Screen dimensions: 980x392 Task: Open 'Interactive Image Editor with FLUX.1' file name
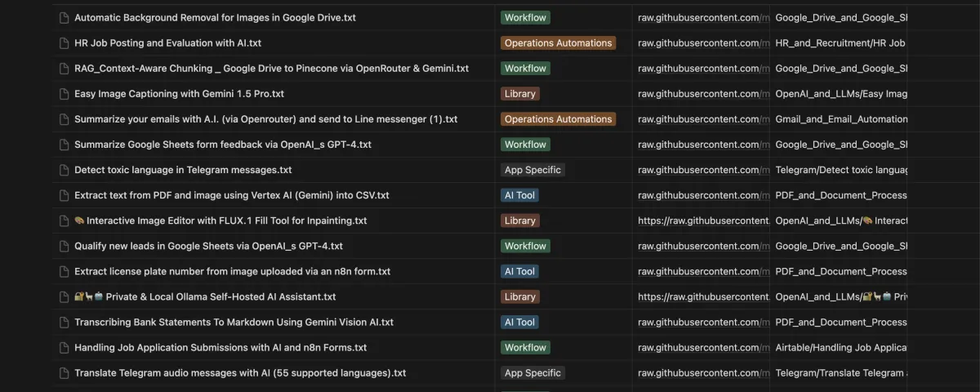click(220, 220)
